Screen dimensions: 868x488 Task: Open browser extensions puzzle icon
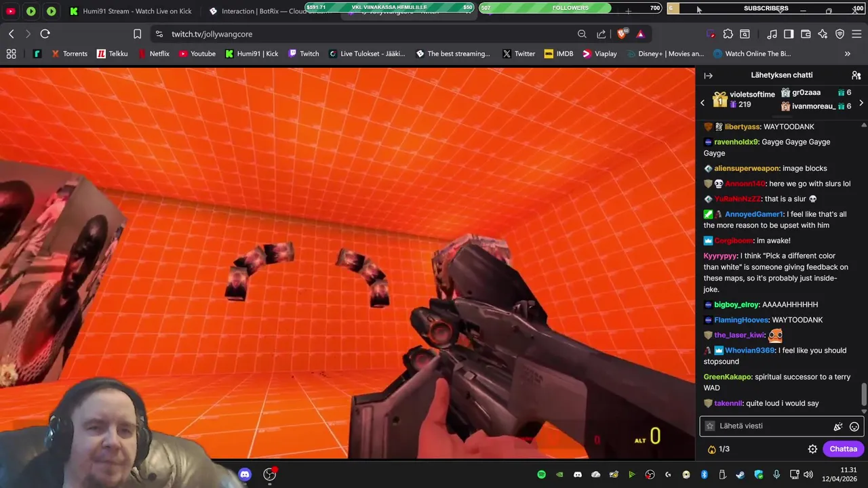728,34
